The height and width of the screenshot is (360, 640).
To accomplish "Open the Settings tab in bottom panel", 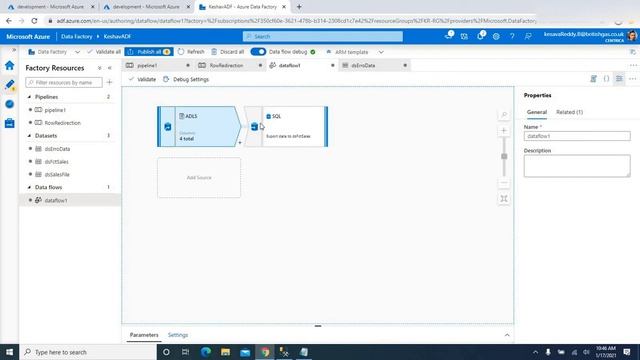I will (x=178, y=335).
